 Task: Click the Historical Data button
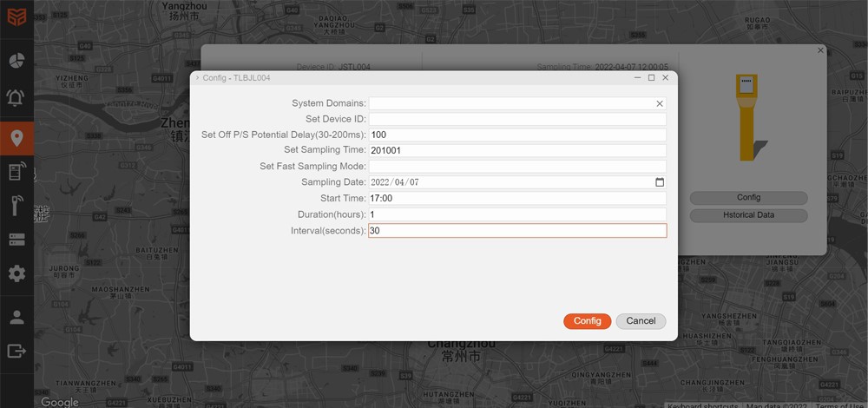coord(748,215)
